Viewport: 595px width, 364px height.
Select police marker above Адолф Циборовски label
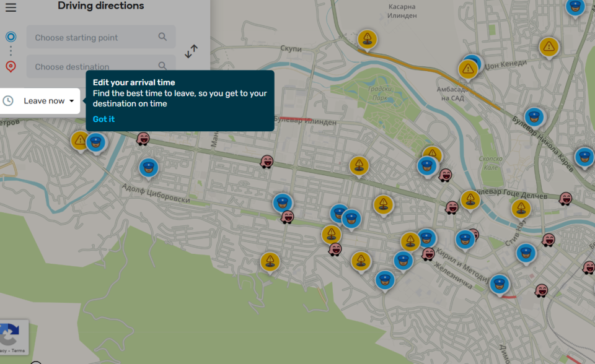point(148,167)
